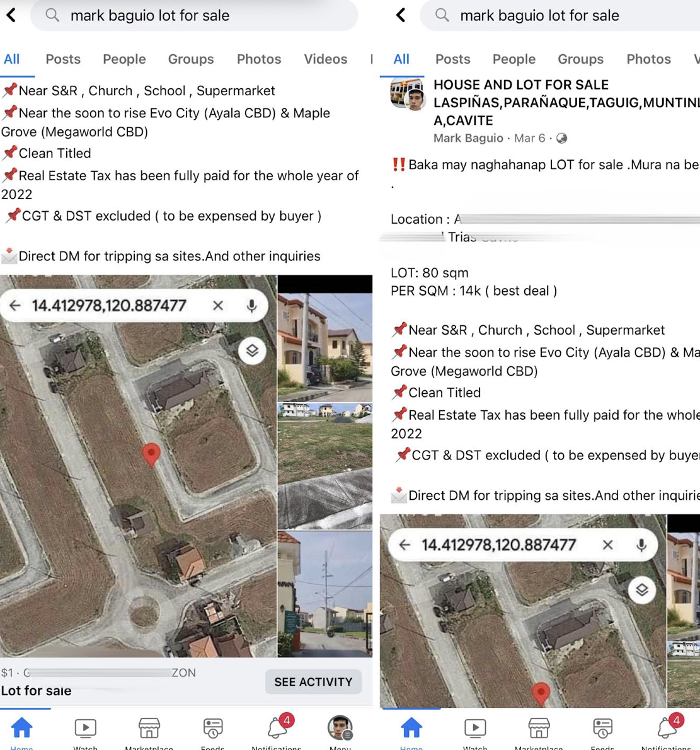Click the coordinates text in right map search
700x750 pixels.
point(499,545)
